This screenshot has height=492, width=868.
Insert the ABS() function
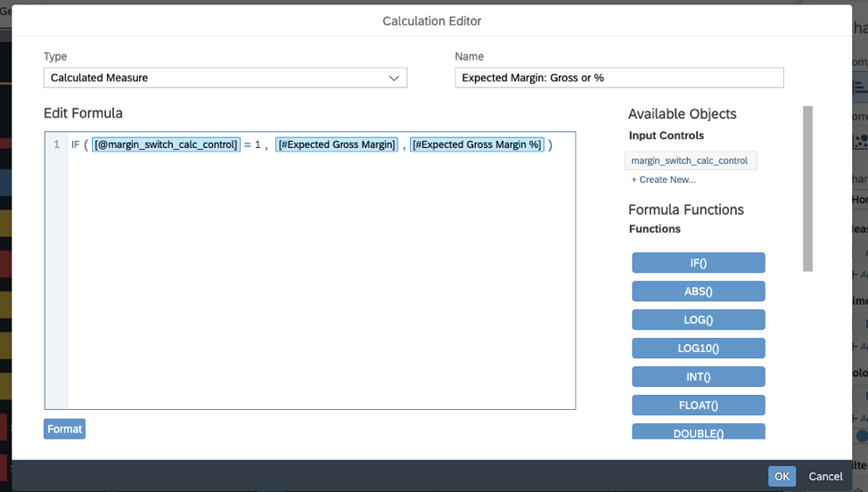pos(698,291)
